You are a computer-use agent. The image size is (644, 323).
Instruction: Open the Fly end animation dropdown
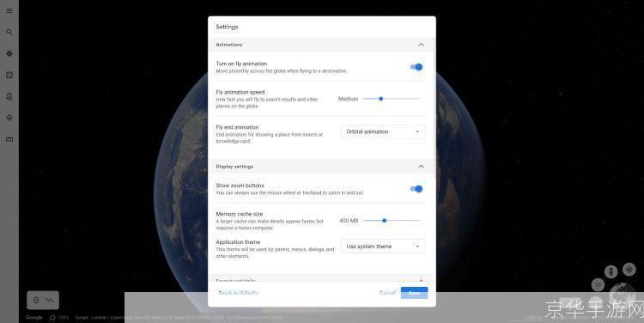pyautogui.click(x=383, y=132)
